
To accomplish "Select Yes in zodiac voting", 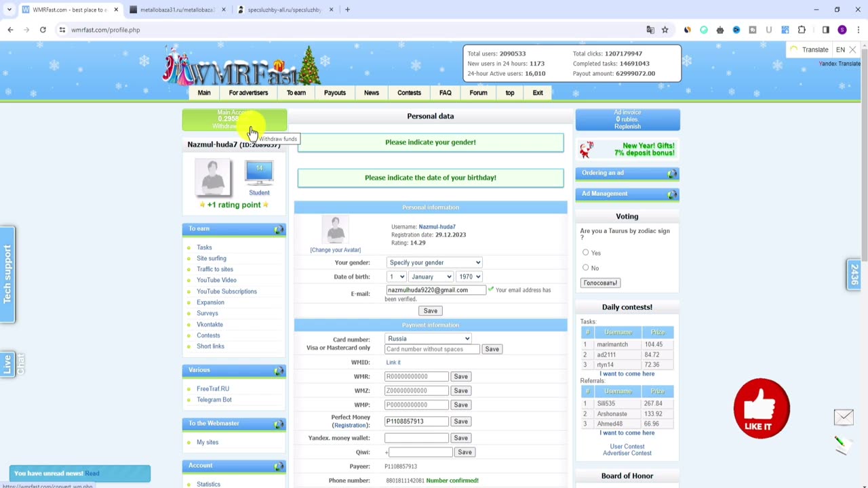I will [x=586, y=252].
